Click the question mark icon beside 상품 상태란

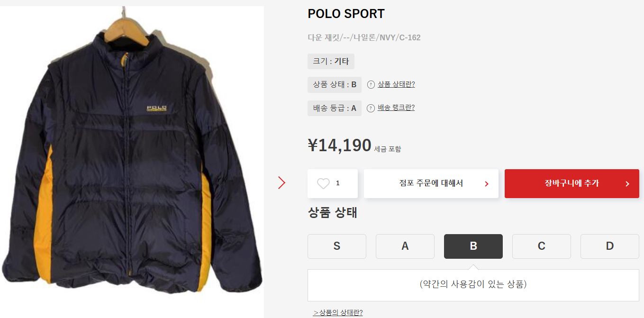coord(371,85)
